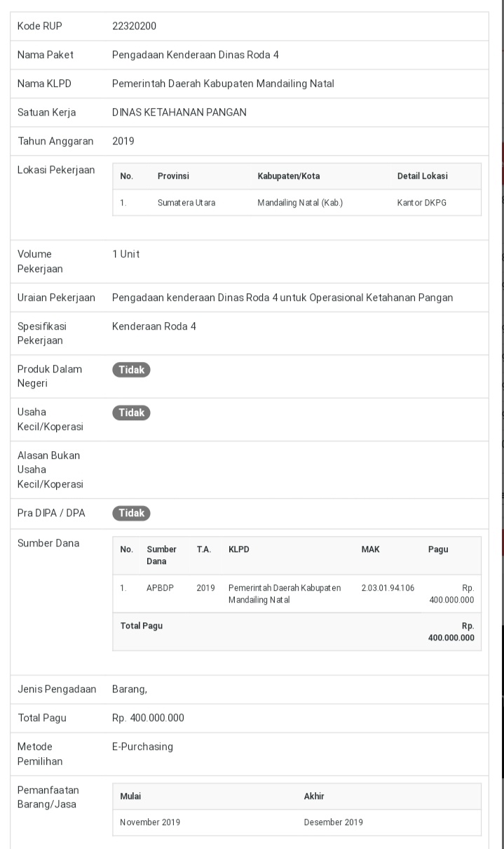Click the DINAS KETAHANAN PANGAN text

tap(179, 112)
